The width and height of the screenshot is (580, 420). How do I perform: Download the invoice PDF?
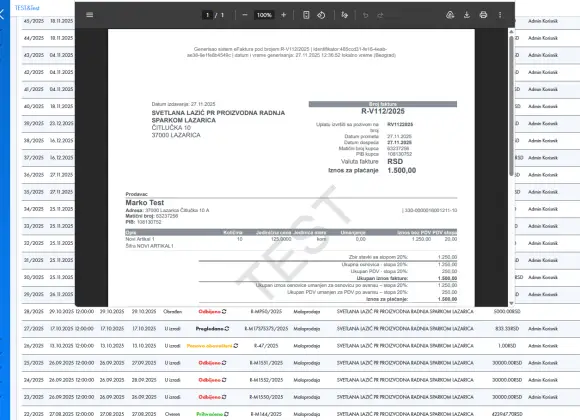click(467, 15)
